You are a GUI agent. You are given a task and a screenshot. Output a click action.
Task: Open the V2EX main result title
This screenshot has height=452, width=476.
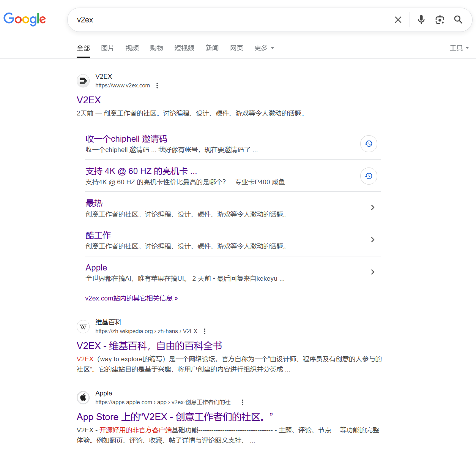click(x=89, y=100)
